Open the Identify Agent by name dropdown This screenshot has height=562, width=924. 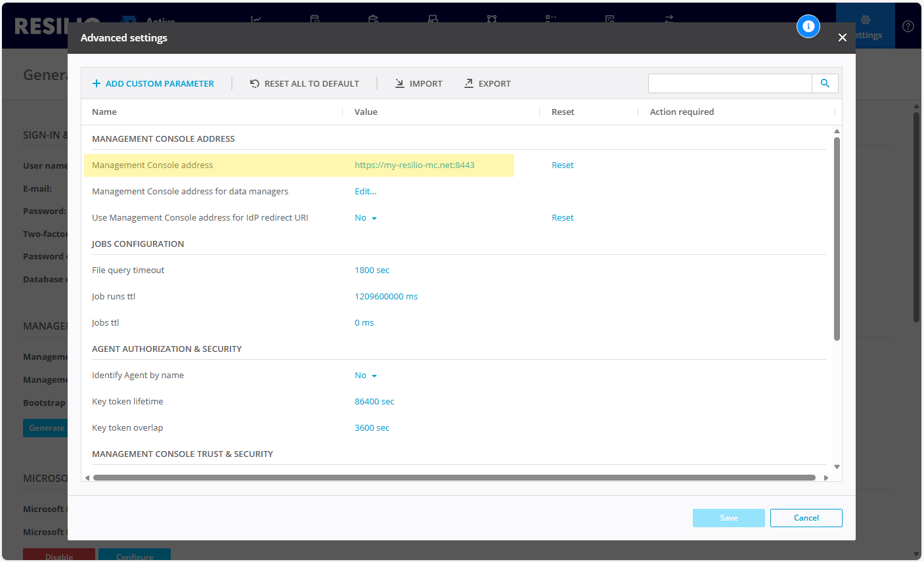pyautogui.click(x=366, y=376)
